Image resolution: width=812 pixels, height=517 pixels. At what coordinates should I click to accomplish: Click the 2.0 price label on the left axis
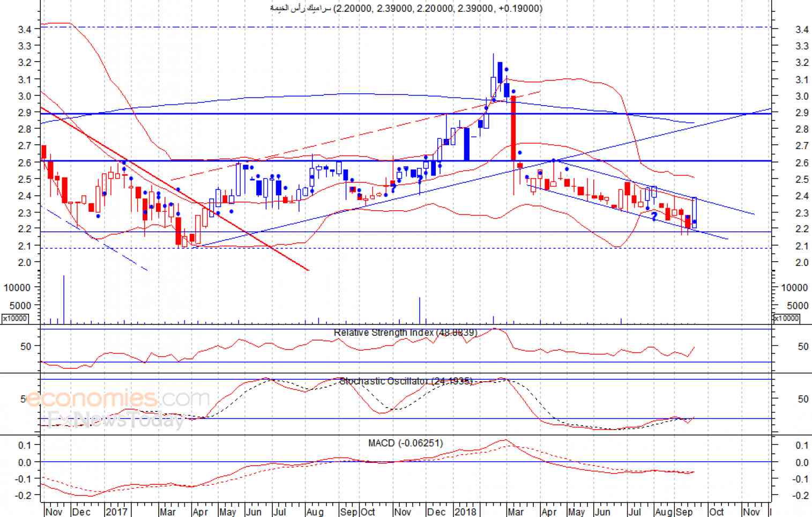tap(24, 262)
